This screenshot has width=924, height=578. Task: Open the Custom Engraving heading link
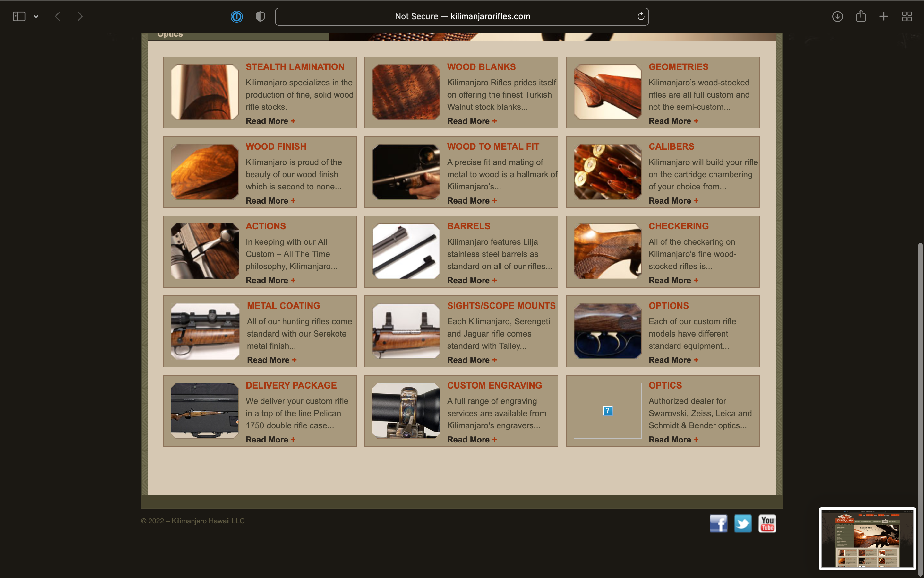pyautogui.click(x=494, y=385)
